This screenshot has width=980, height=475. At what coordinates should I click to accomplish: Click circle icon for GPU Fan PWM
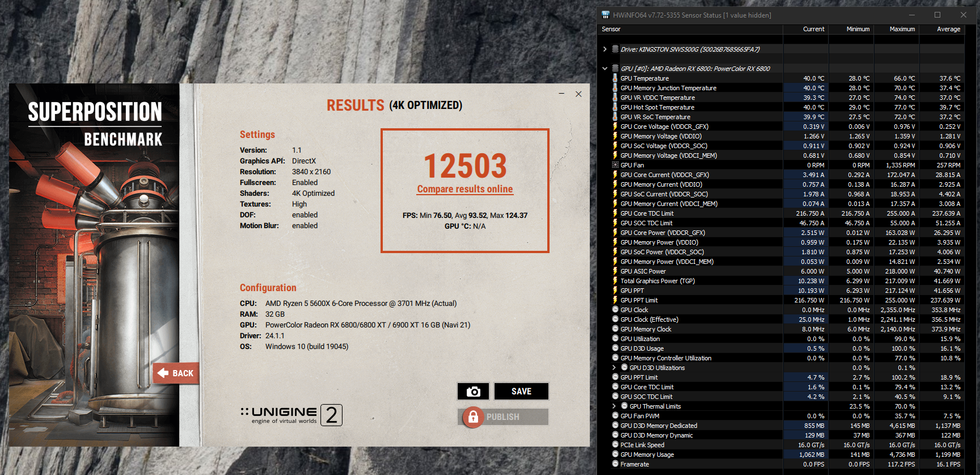(x=615, y=416)
